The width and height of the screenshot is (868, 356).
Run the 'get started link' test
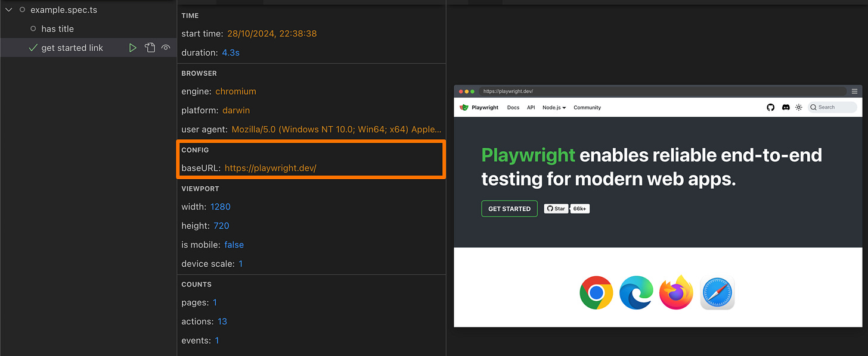pos(133,48)
